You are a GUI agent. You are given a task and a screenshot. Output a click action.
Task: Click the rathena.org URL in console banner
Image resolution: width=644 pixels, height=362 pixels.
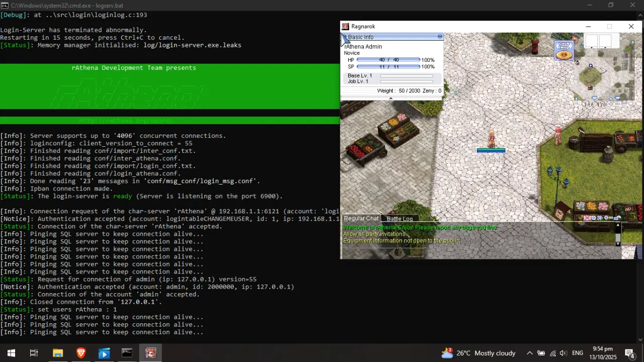click(x=126, y=121)
